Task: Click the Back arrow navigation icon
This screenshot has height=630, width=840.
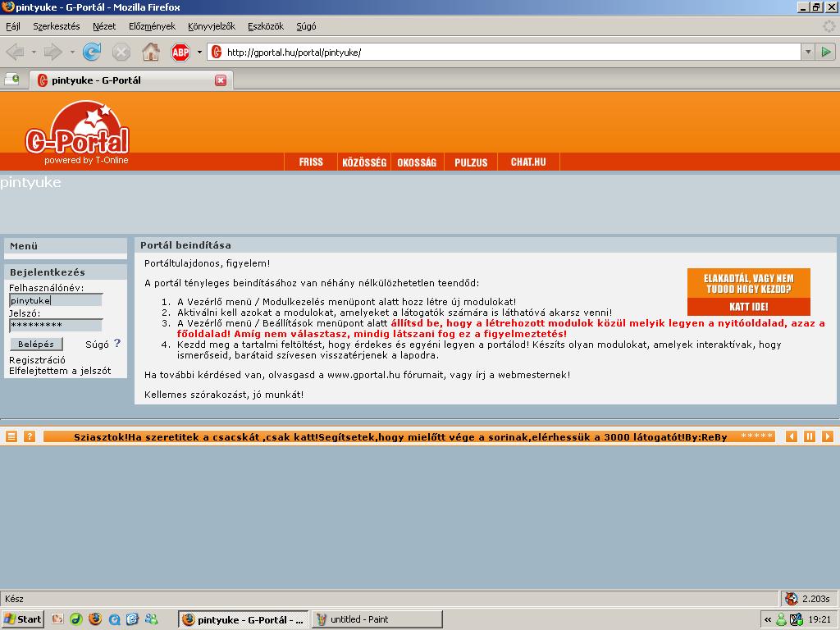Action: click(x=14, y=52)
